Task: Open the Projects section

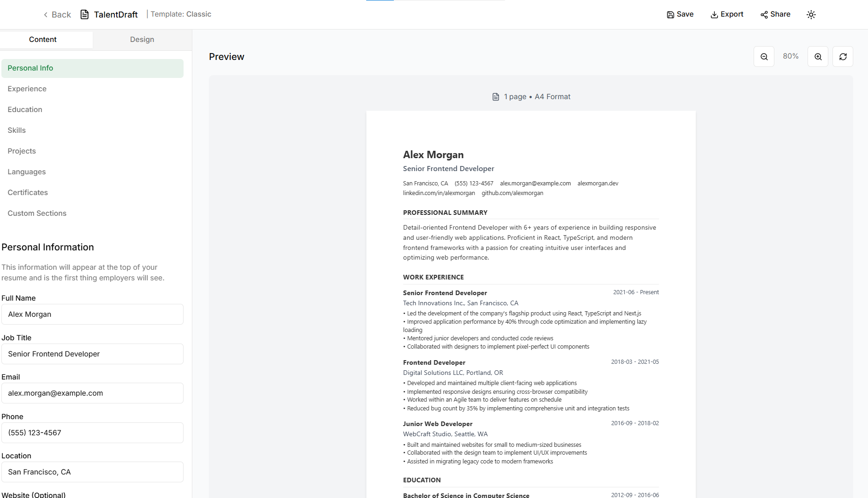Action: pyautogui.click(x=22, y=151)
